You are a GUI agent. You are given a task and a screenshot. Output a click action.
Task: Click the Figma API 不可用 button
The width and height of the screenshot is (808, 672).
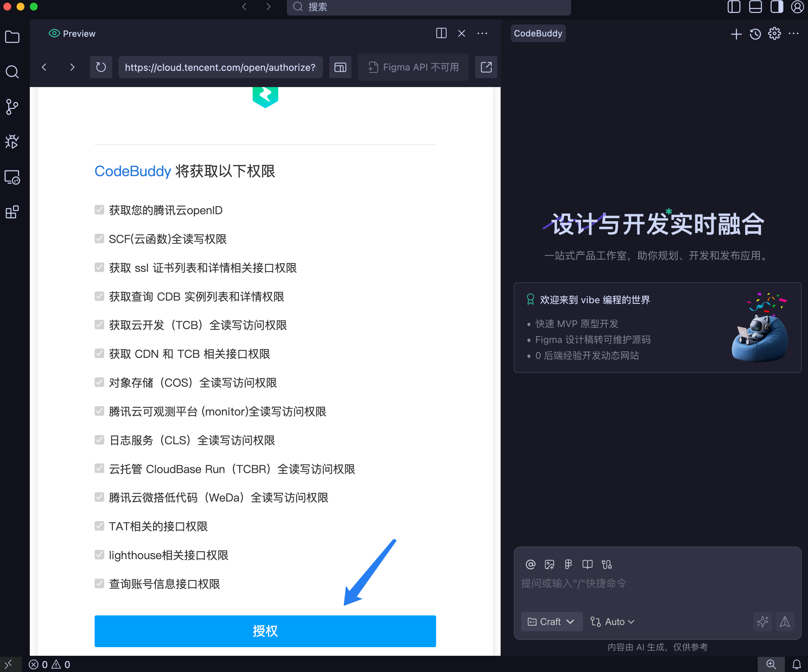[413, 67]
